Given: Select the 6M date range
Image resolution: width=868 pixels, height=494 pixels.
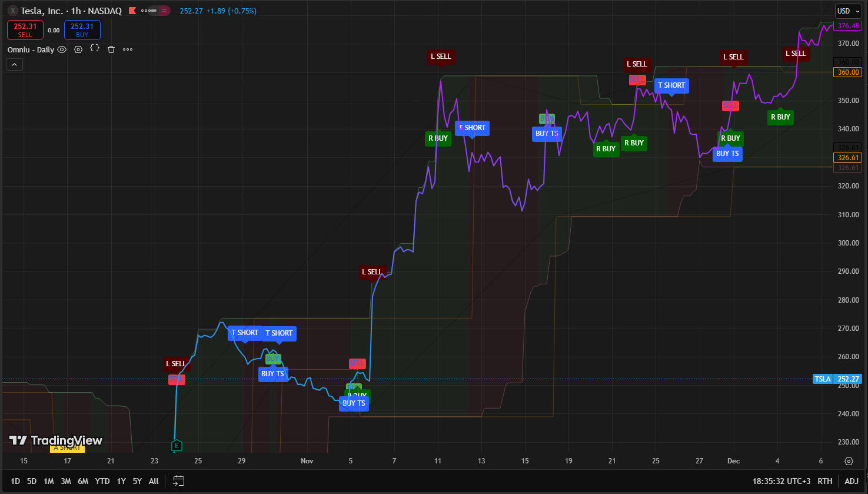Looking at the screenshot, I should 83,481.
